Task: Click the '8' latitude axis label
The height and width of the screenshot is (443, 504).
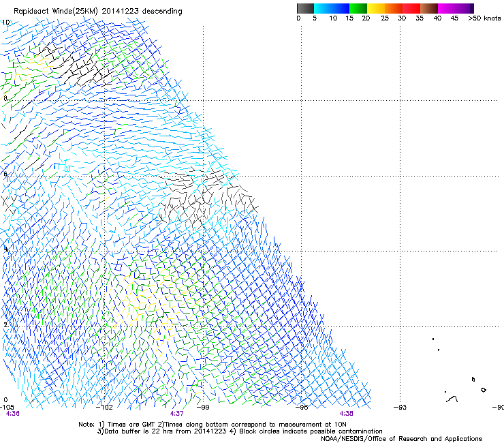Action: click(5, 98)
